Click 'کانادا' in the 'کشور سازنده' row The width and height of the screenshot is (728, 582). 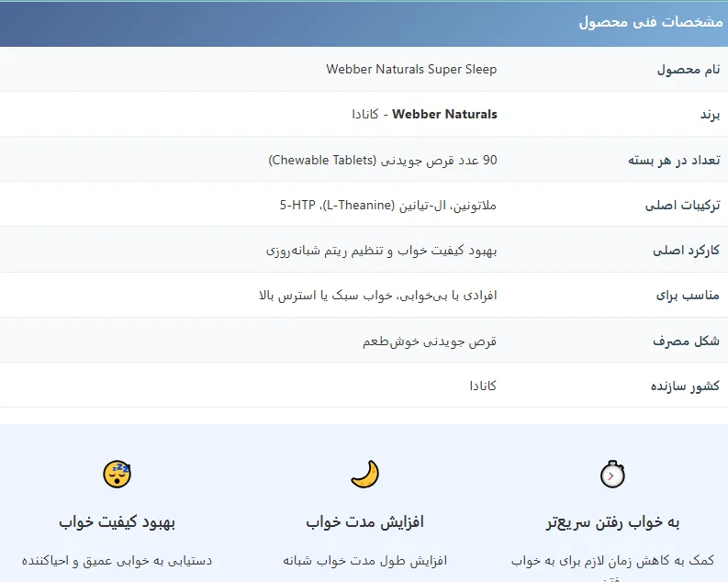[x=483, y=386]
